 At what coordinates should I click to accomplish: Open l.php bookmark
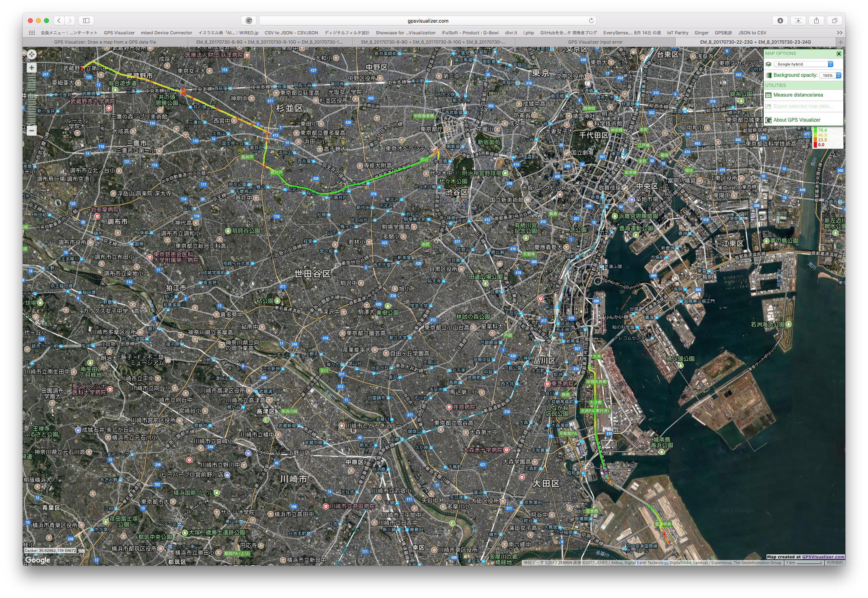click(529, 33)
